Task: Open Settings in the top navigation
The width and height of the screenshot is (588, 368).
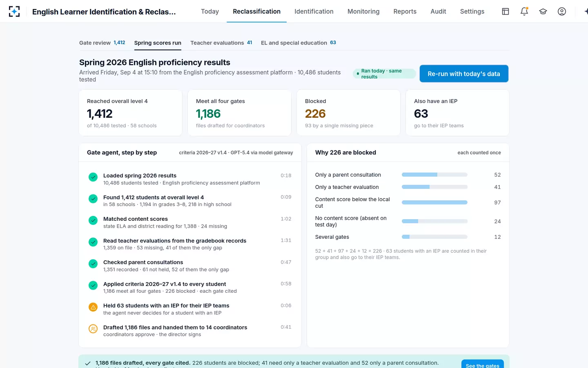Action: pos(472,11)
